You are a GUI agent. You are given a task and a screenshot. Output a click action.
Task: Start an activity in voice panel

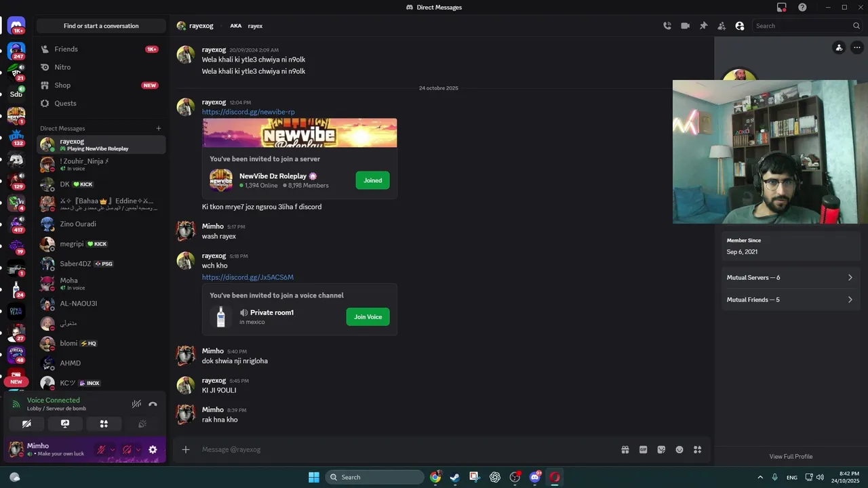(x=104, y=424)
